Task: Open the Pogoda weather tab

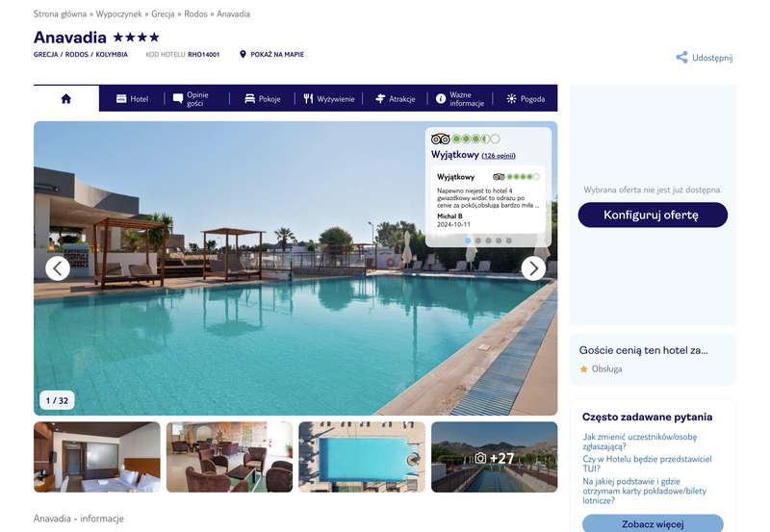Action: pos(526,99)
